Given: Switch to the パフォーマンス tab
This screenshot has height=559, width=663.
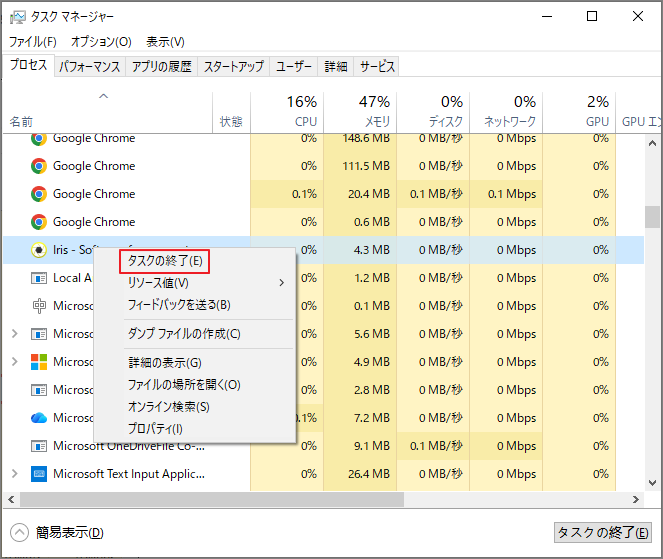Looking at the screenshot, I should (x=90, y=66).
